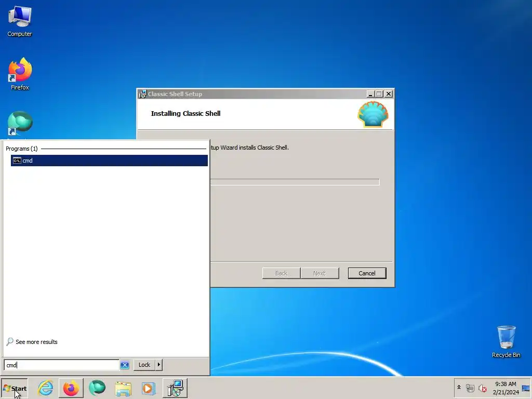Focus the start menu search box

coord(61,365)
